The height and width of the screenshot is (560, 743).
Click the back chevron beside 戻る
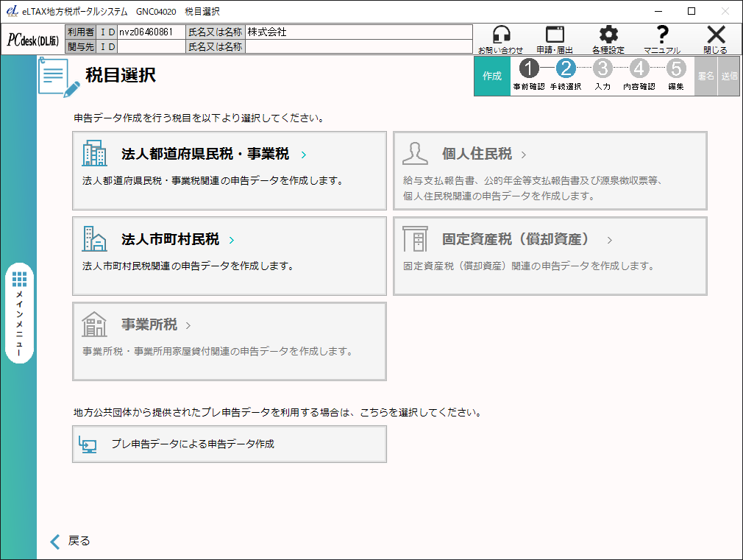(x=55, y=541)
